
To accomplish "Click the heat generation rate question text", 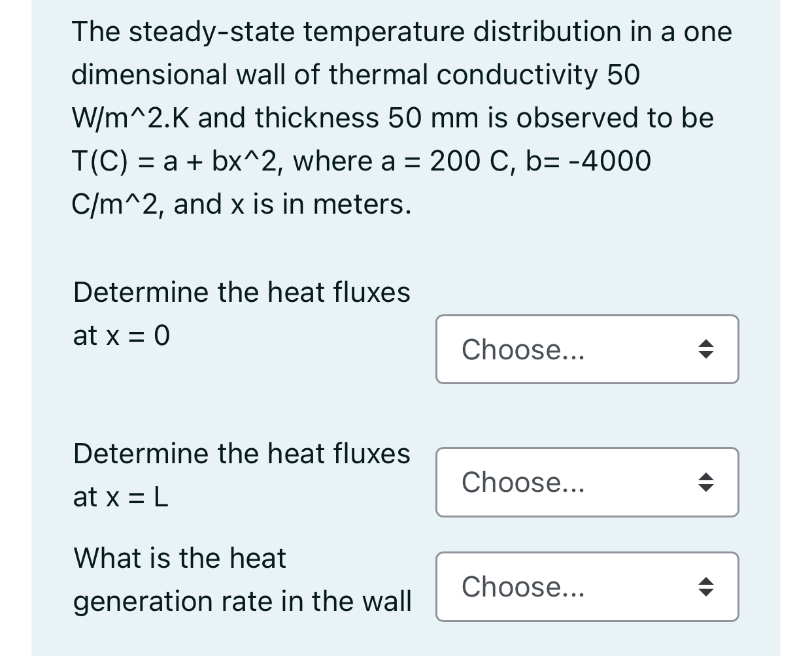I will (x=243, y=580).
